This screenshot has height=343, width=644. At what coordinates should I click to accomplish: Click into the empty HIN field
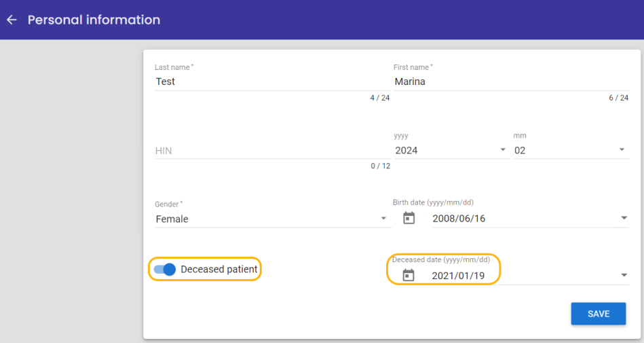[x=273, y=151]
